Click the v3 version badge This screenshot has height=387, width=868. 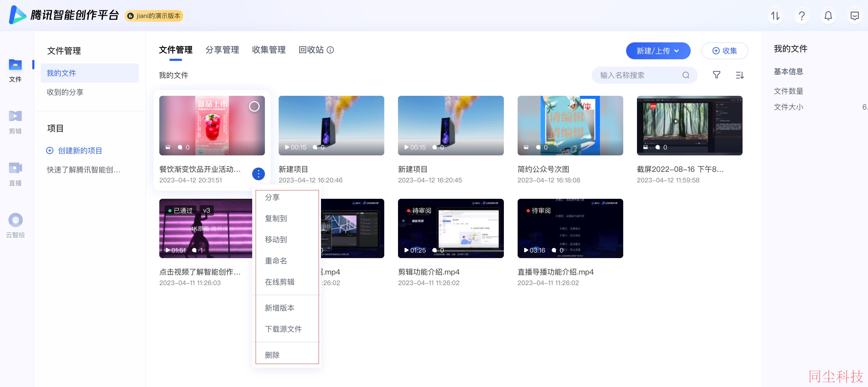(207, 211)
